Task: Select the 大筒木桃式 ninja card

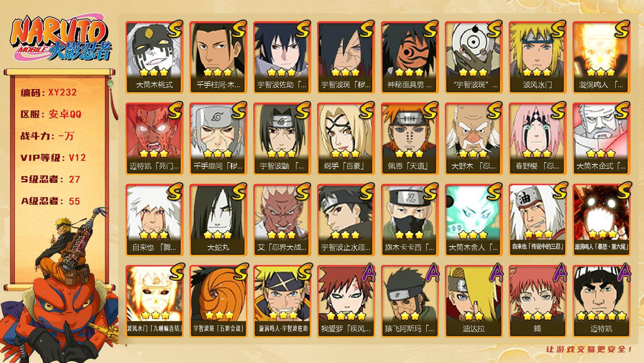Action: [x=154, y=57]
